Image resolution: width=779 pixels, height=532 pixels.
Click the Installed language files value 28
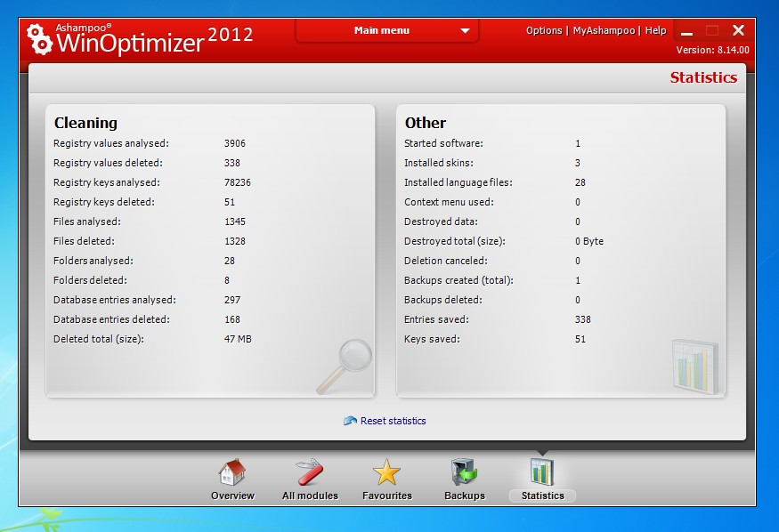pyautogui.click(x=580, y=182)
